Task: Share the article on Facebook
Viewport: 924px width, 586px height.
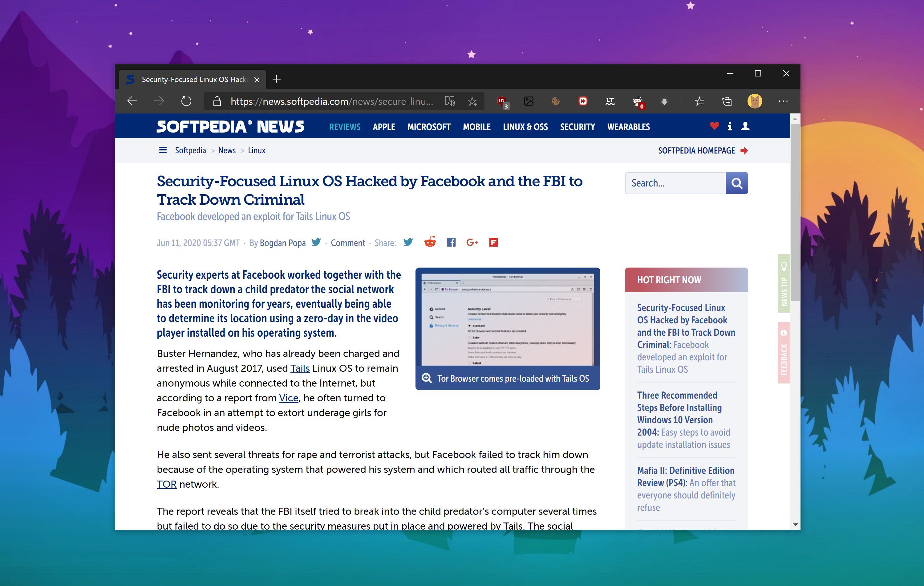Action: 451,242
